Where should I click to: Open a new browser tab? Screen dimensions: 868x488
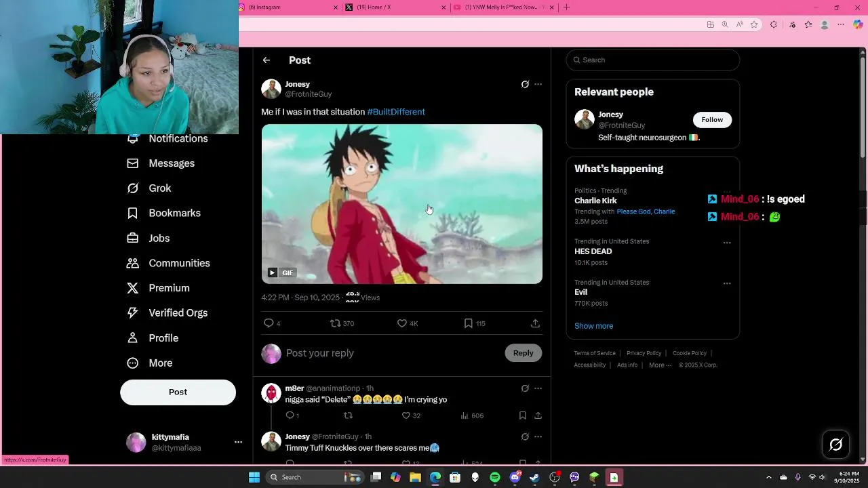click(567, 7)
